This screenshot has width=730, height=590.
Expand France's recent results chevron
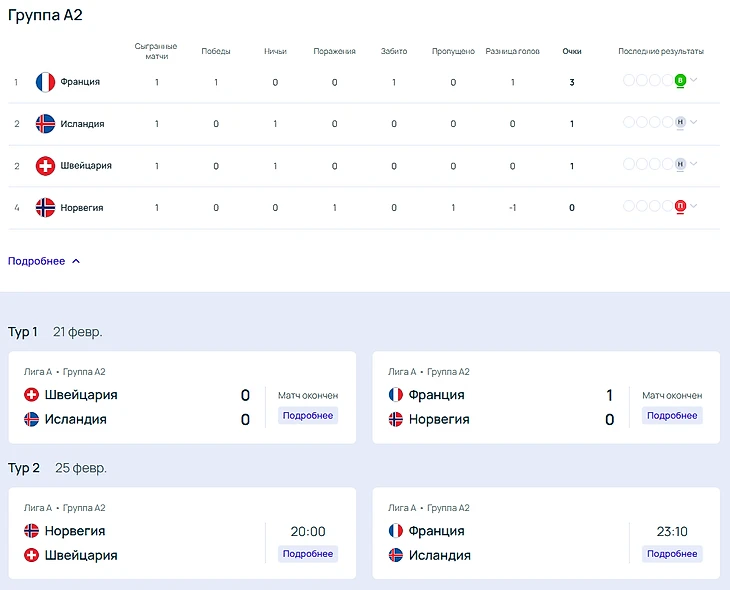694,80
